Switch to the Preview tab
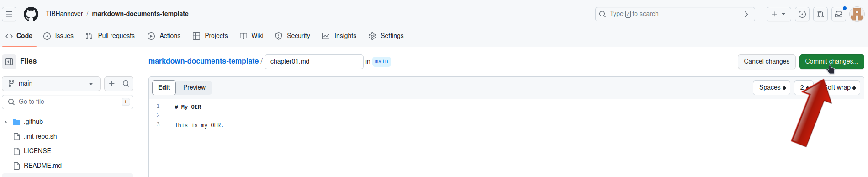The height and width of the screenshot is (177, 868). point(194,87)
